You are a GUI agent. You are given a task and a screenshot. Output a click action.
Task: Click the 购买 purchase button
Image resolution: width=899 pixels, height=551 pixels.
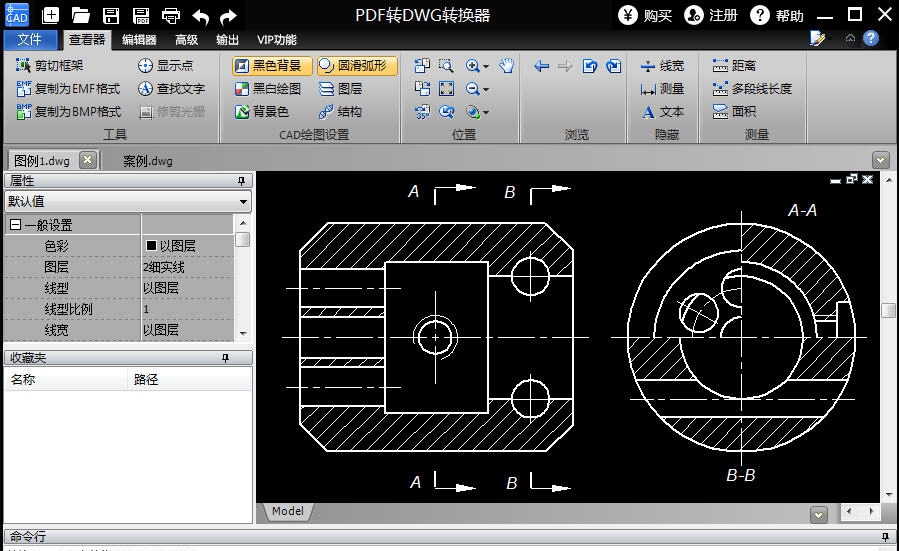coord(646,15)
